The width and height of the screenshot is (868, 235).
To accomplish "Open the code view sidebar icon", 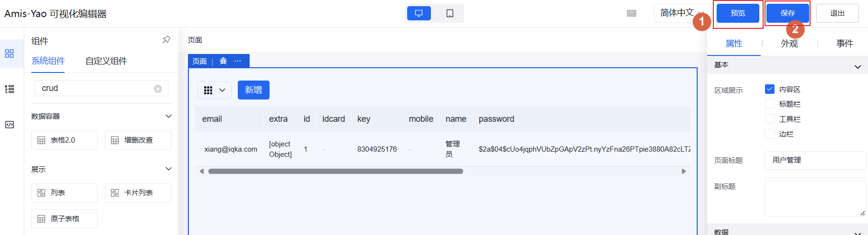I will [x=9, y=125].
